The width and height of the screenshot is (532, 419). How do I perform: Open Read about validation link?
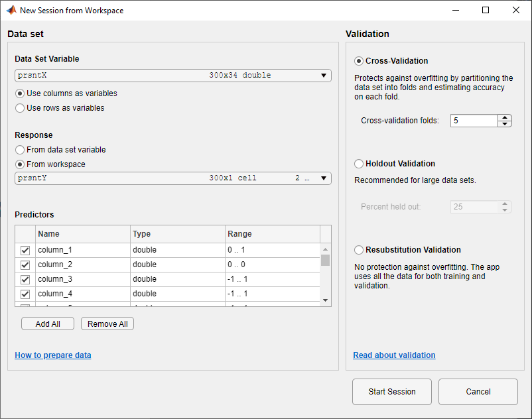(x=394, y=355)
